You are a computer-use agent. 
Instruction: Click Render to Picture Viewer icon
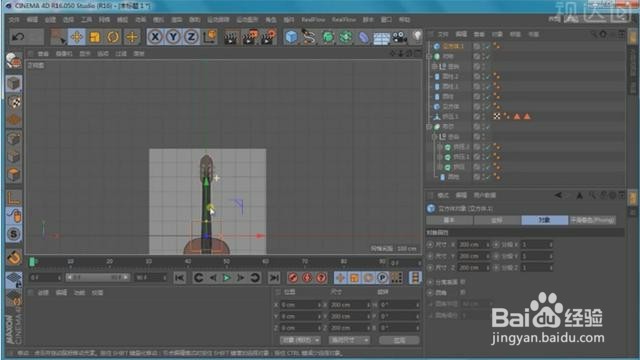point(250,37)
